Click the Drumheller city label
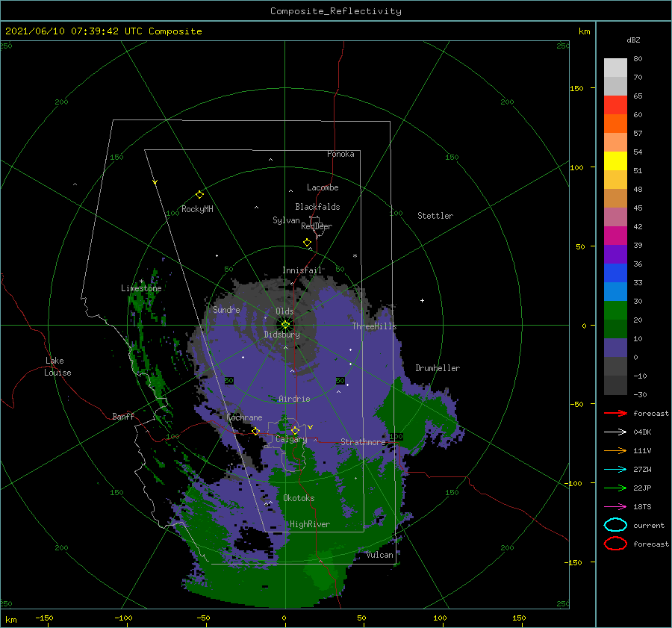This screenshot has width=672, height=628. coord(438,368)
